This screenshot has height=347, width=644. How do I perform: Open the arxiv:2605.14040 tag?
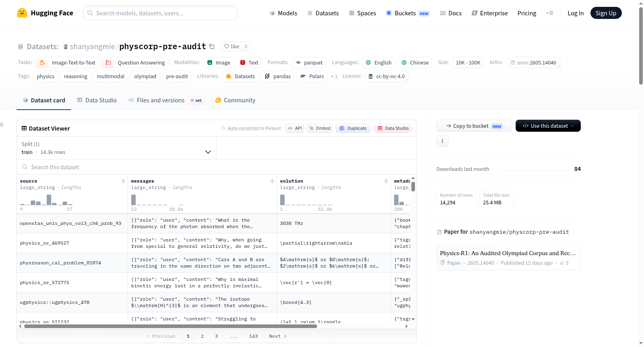tap(533, 62)
